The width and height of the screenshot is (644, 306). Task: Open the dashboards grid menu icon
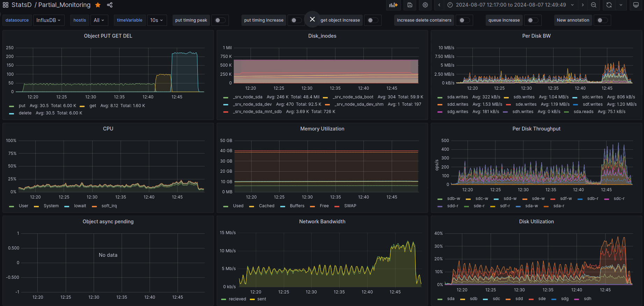(6, 5)
